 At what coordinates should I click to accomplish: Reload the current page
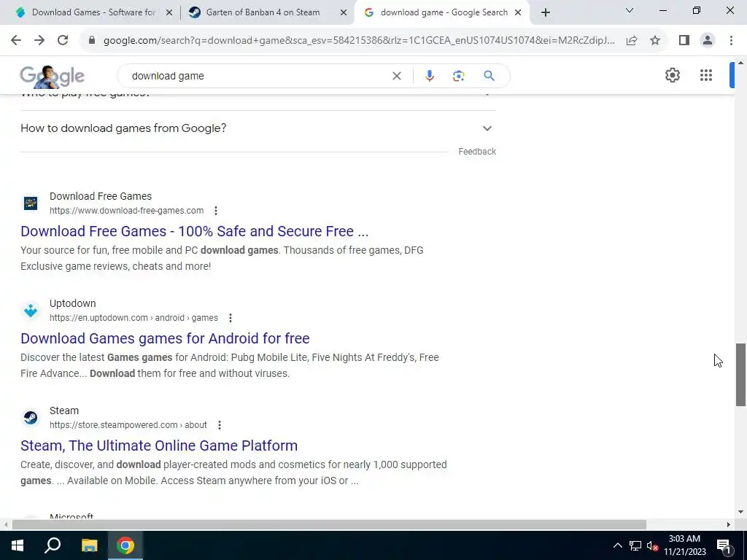(x=63, y=41)
